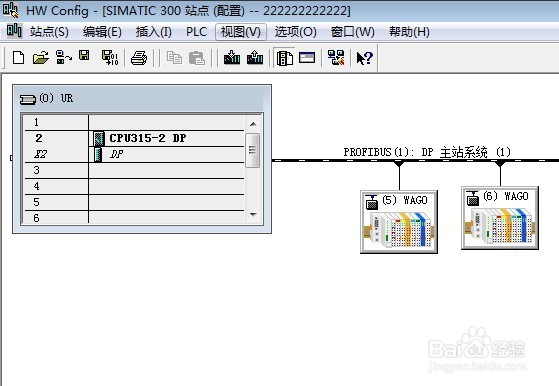Screen dimensions: 559x386
Task: Open Configure Network icon
Action: tap(336, 57)
